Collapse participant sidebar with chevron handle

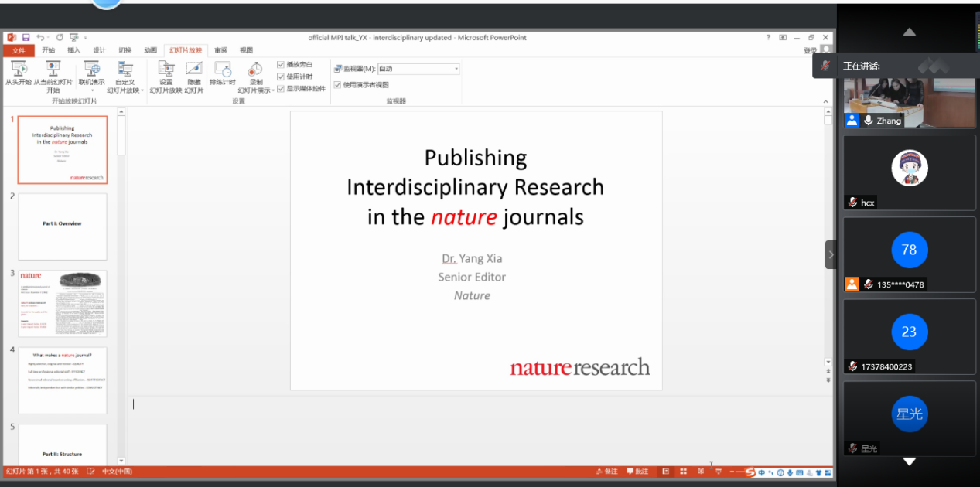(831, 254)
